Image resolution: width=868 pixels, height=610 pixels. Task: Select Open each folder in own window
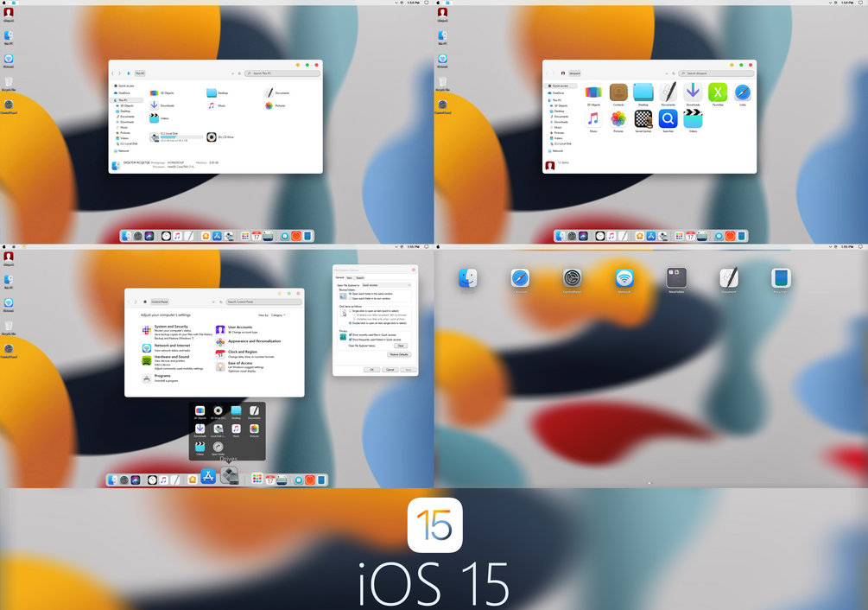[x=370, y=298]
